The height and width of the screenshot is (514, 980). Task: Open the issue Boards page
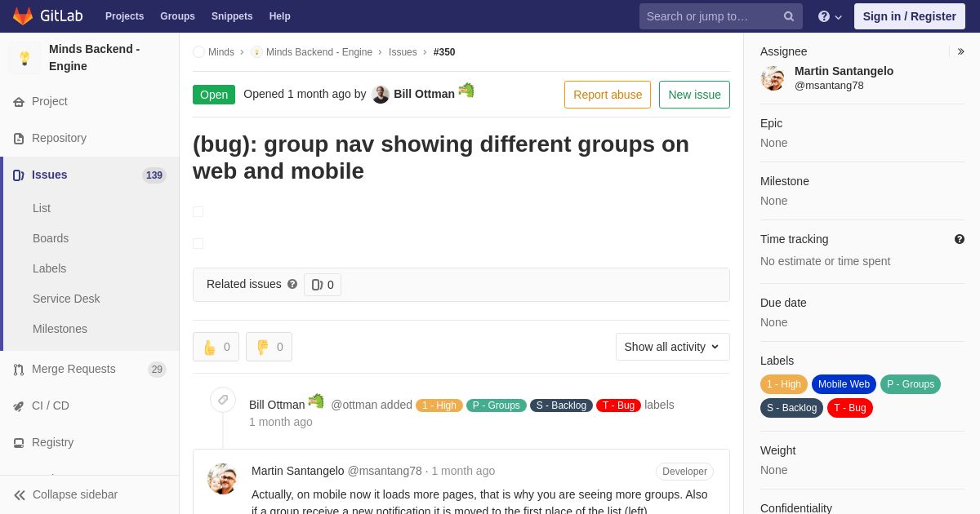coord(51,238)
